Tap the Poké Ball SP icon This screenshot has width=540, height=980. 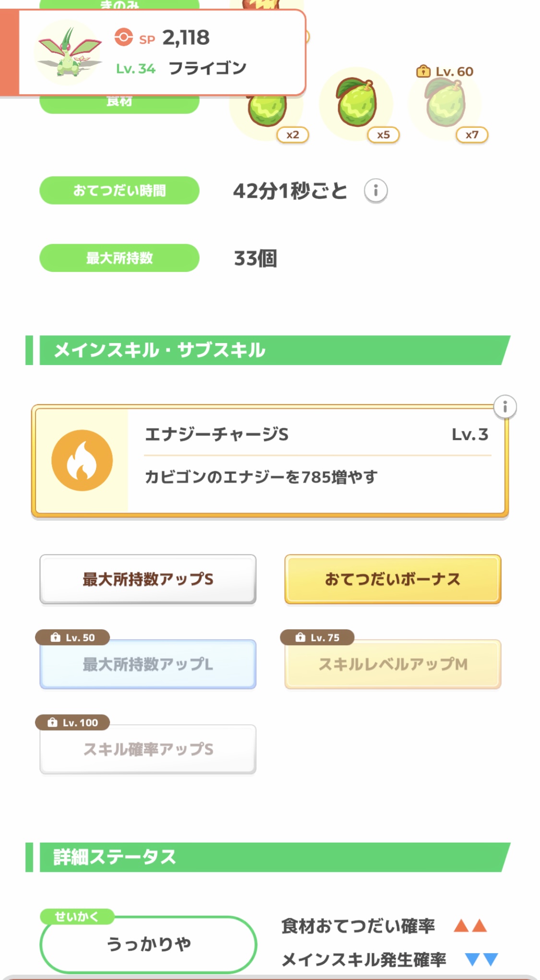pos(123,37)
